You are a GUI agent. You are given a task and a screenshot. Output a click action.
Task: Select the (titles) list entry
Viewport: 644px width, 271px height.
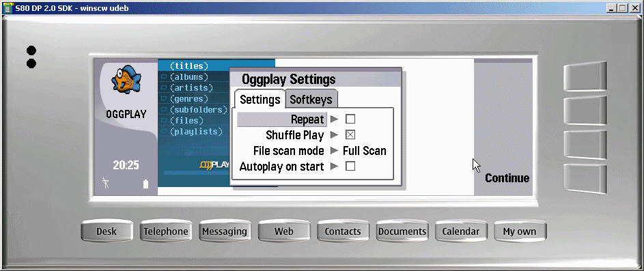189,66
